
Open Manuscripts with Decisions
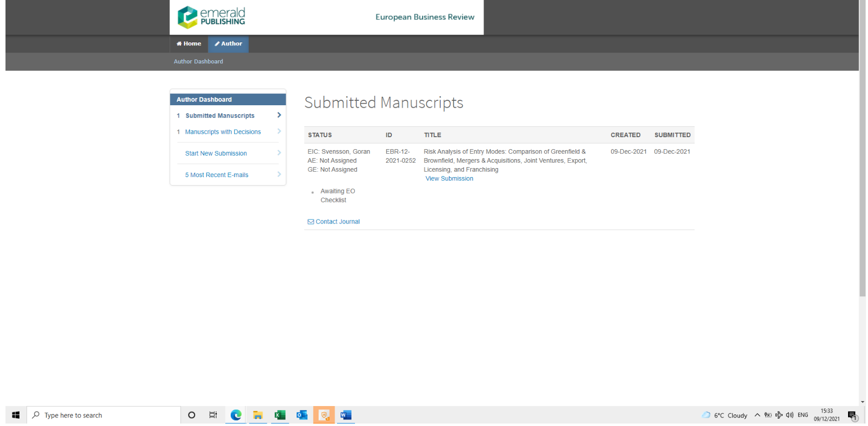tap(223, 132)
